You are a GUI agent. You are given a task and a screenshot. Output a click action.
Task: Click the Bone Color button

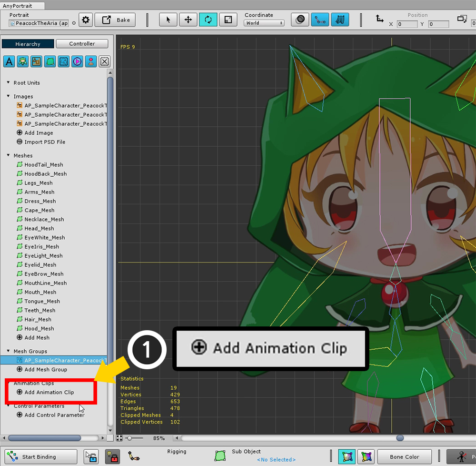click(404, 456)
